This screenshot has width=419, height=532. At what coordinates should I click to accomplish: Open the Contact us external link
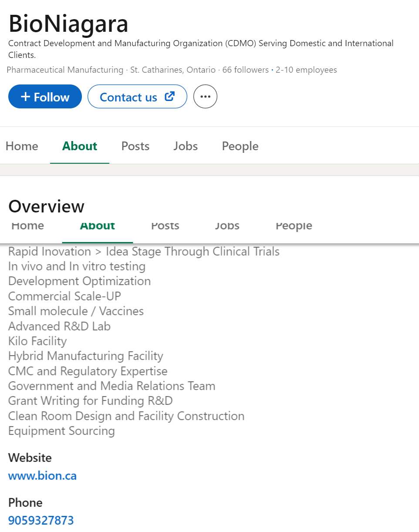(x=137, y=97)
